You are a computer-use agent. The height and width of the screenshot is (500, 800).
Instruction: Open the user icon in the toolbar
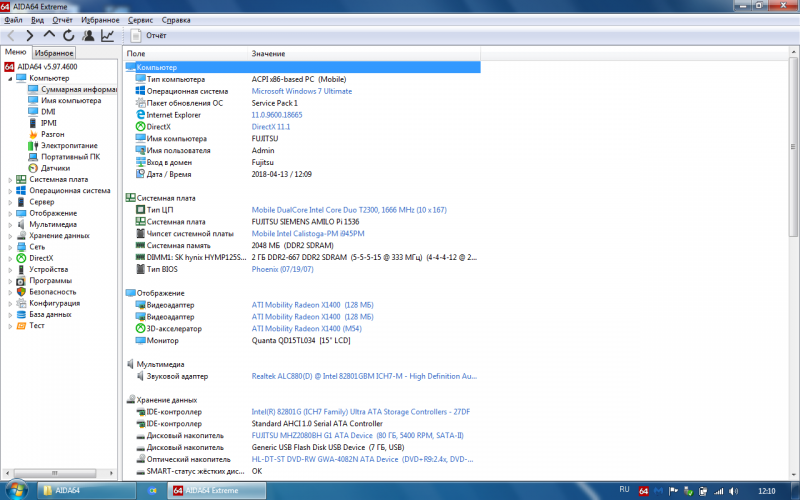point(88,35)
